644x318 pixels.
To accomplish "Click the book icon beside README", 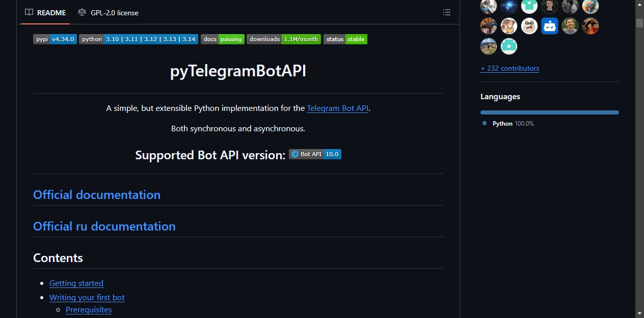I will pos(29,12).
